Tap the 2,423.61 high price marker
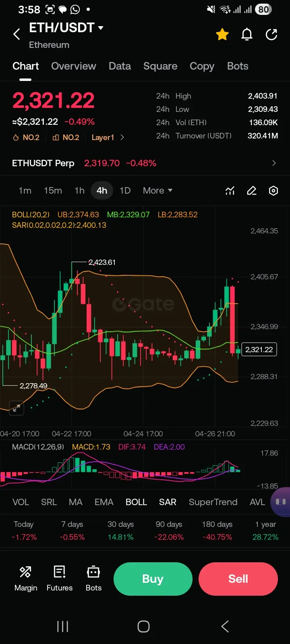290x644 pixels. pos(102,262)
